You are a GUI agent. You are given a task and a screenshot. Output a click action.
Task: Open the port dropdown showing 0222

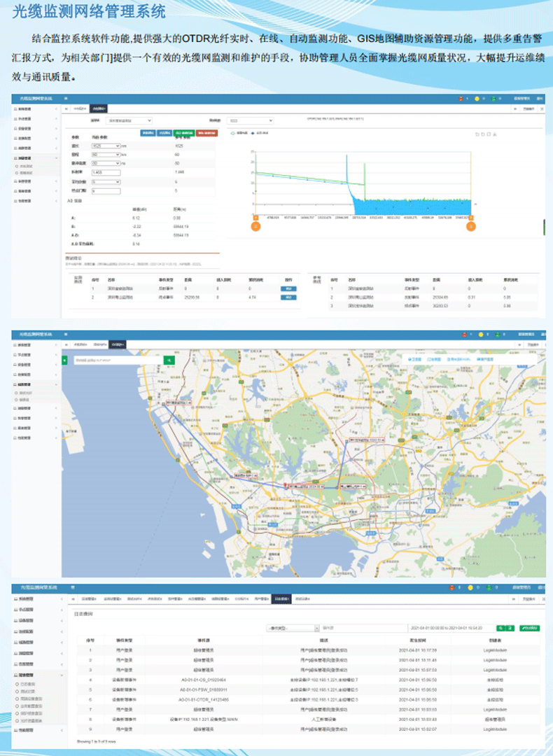click(x=250, y=120)
